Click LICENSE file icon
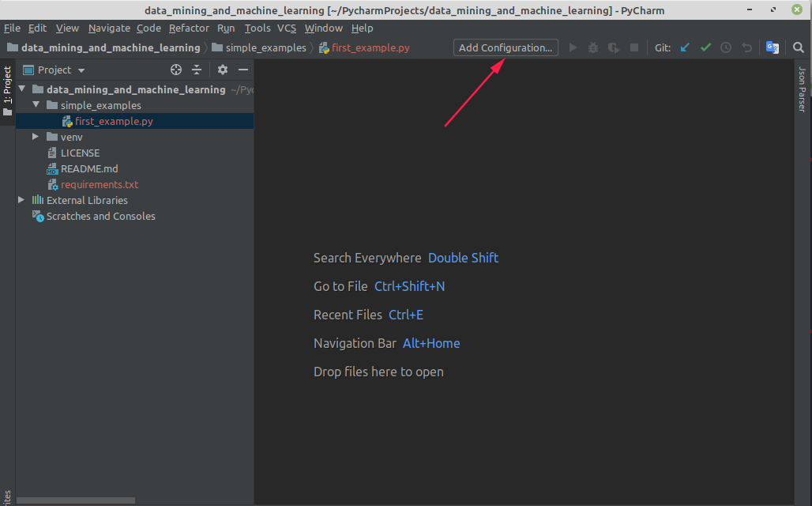The image size is (812, 506). click(x=52, y=153)
